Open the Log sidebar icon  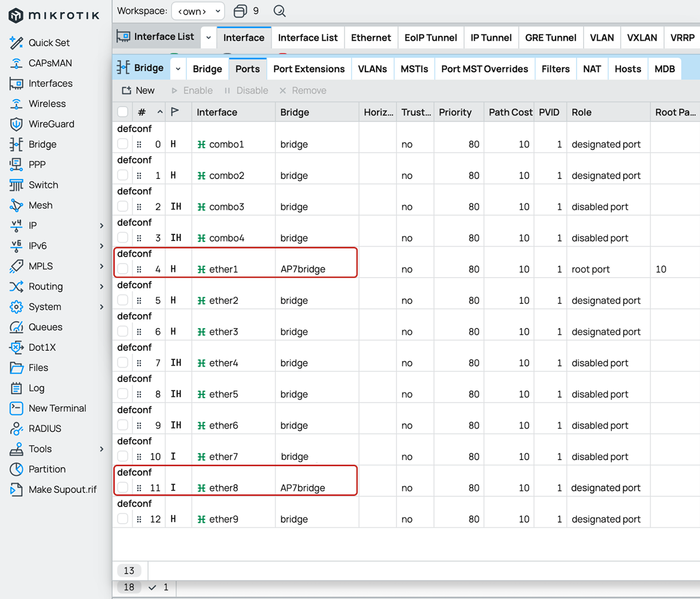click(16, 388)
